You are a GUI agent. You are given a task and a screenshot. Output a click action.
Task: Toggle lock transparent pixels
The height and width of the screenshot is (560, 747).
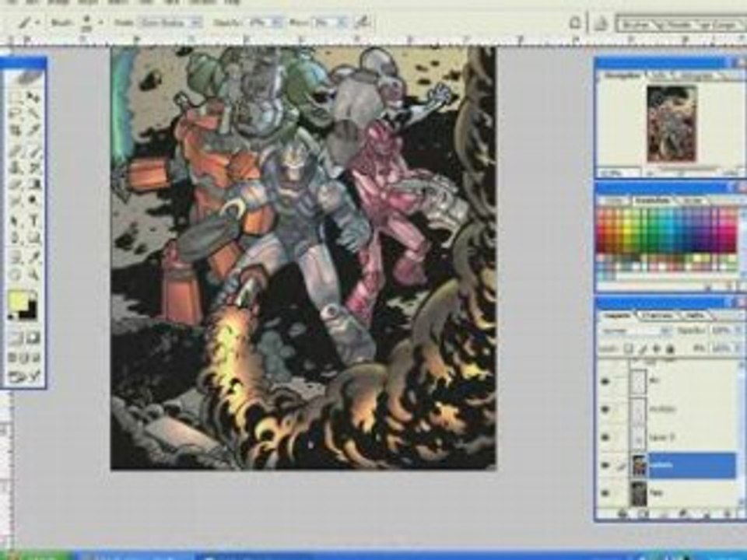[x=629, y=349]
